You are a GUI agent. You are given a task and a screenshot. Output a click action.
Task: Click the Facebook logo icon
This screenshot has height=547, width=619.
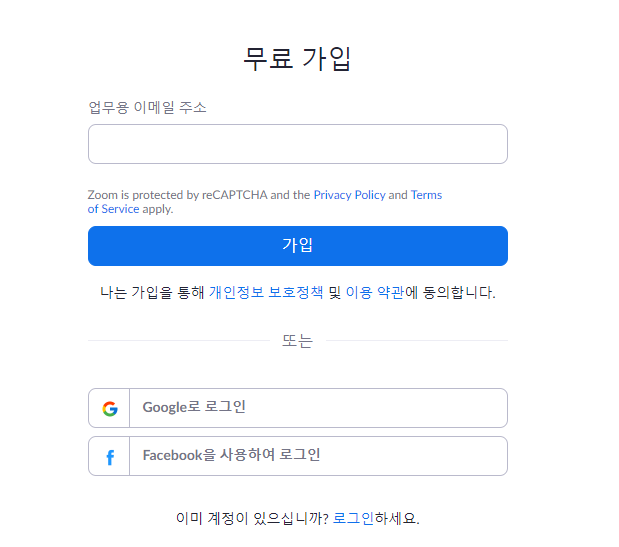[x=110, y=457]
